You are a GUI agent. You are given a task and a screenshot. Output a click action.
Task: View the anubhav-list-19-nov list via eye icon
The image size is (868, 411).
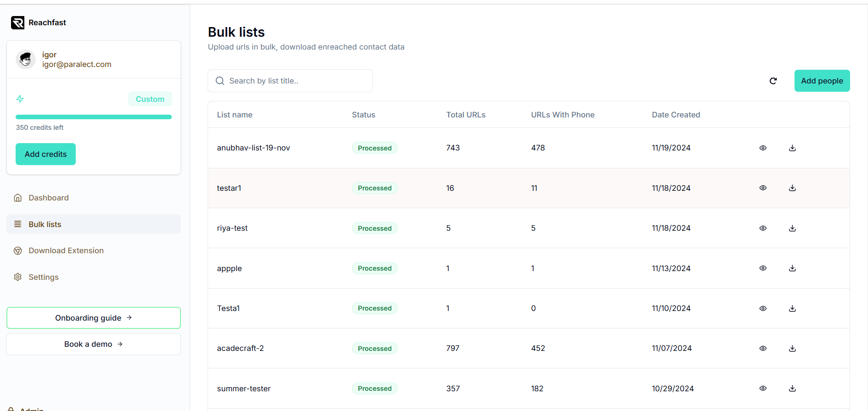763,148
